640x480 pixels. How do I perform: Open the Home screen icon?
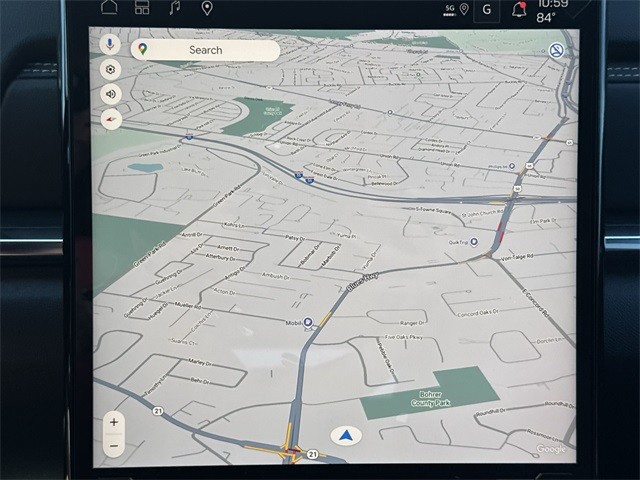tap(109, 8)
